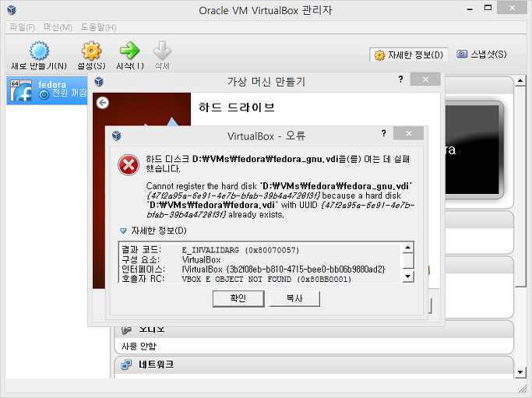Collapse the details (자세한 정보) disclosure triangle
The image size is (532, 398).
pos(123,231)
